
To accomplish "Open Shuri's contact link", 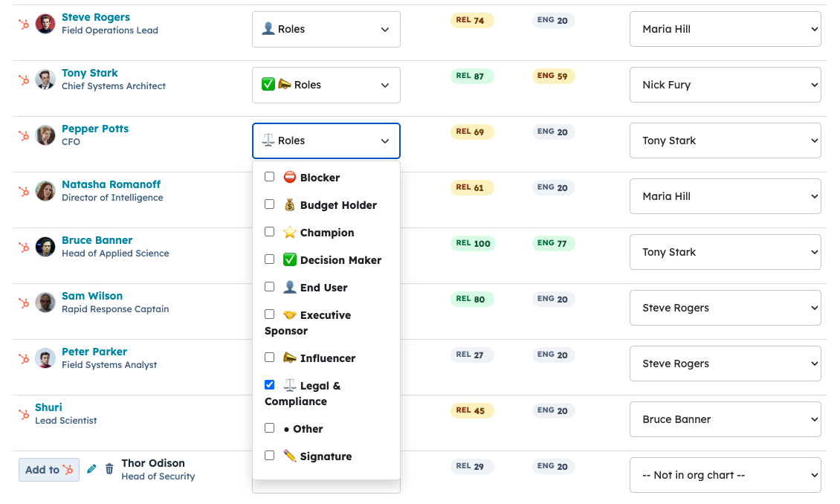I will click(x=48, y=407).
